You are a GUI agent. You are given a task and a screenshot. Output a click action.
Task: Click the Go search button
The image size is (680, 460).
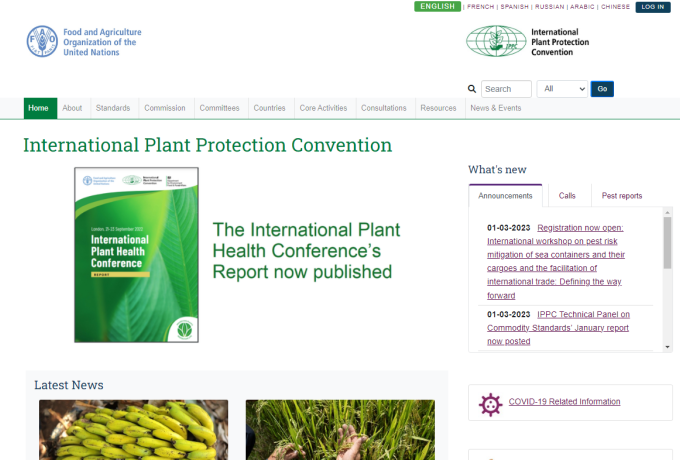(x=602, y=89)
